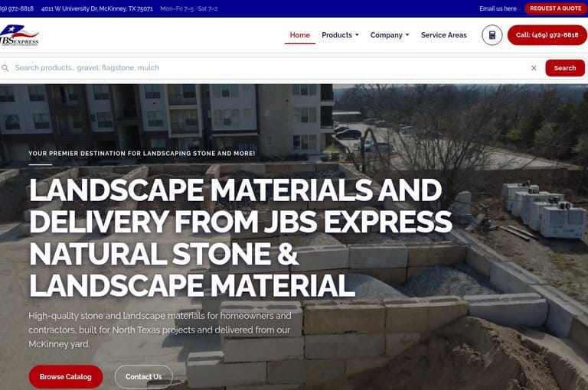Click the JBS Express logo
Screen dimensions: 588x390
tap(19, 35)
